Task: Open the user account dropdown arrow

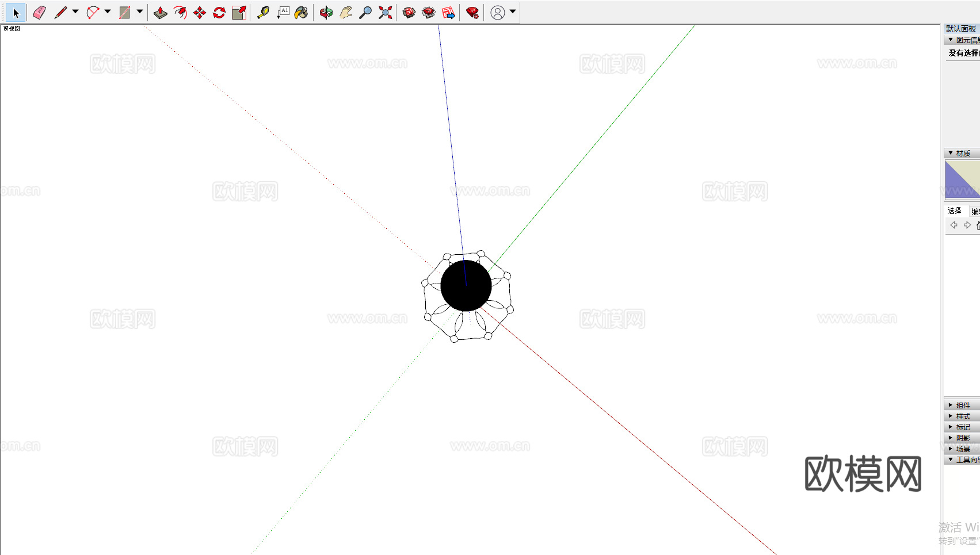Action: 513,12
